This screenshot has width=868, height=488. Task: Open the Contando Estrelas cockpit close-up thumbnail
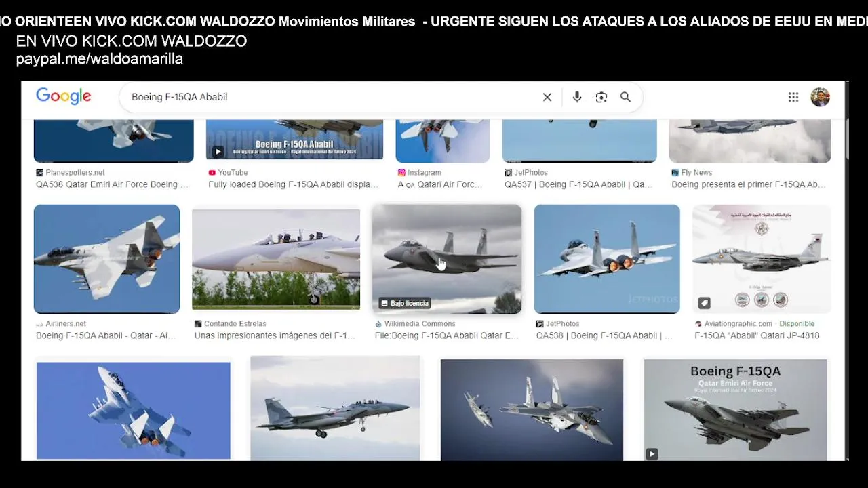276,259
